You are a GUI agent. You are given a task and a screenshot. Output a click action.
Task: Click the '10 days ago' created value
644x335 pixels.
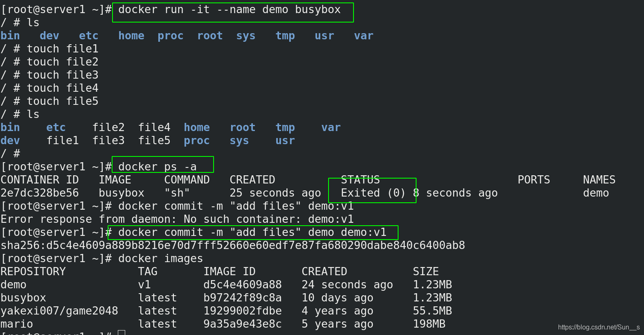tap(338, 298)
